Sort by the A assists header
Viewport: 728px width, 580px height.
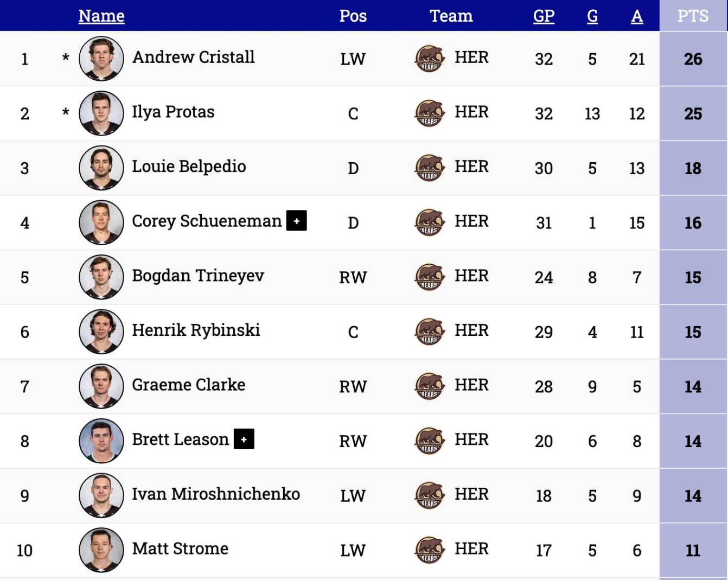tap(636, 16)
